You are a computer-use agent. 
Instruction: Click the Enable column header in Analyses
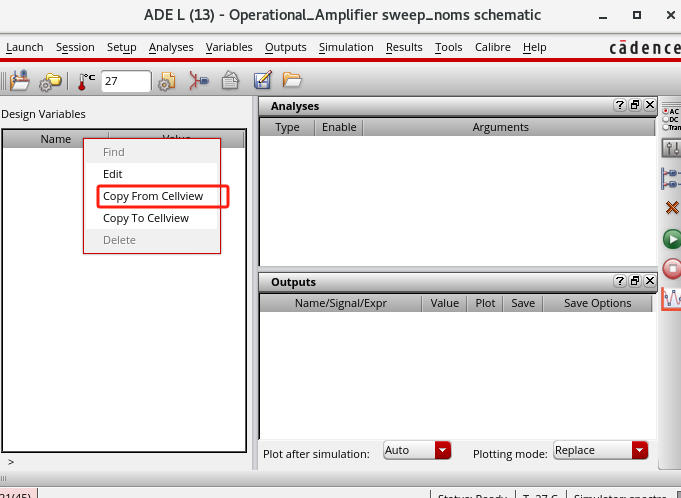tap(339, 127)
